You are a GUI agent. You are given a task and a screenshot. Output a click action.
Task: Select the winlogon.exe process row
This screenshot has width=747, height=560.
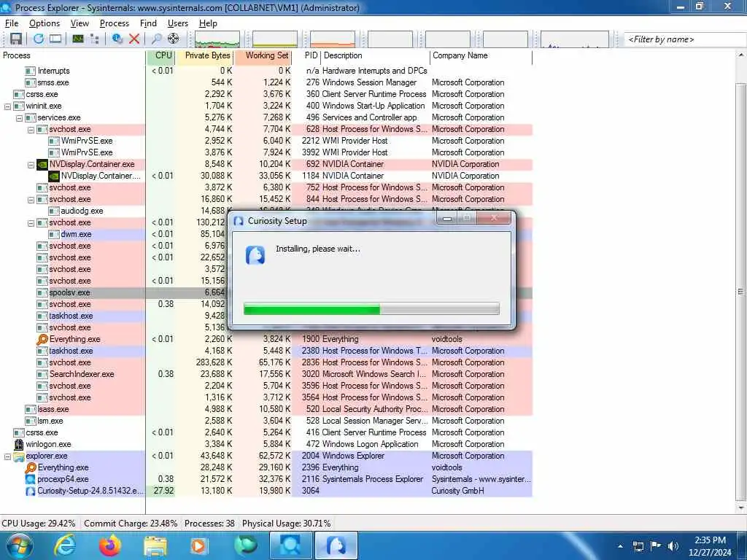pos(266,444)
